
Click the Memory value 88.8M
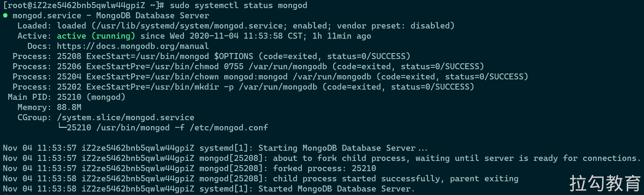[x=69, y=107]
